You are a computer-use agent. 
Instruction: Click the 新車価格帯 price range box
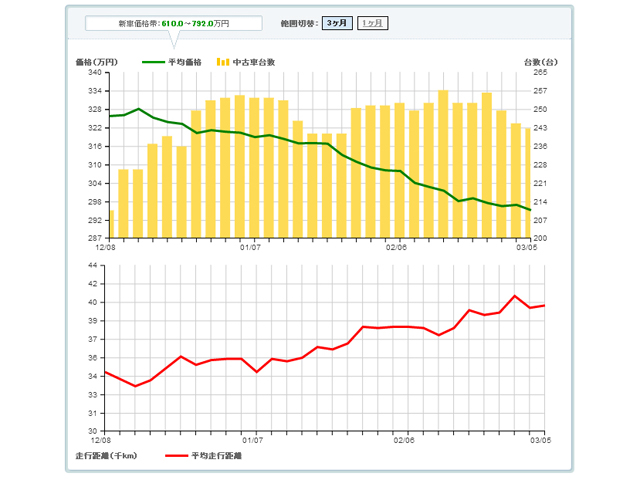pos(173,22)
